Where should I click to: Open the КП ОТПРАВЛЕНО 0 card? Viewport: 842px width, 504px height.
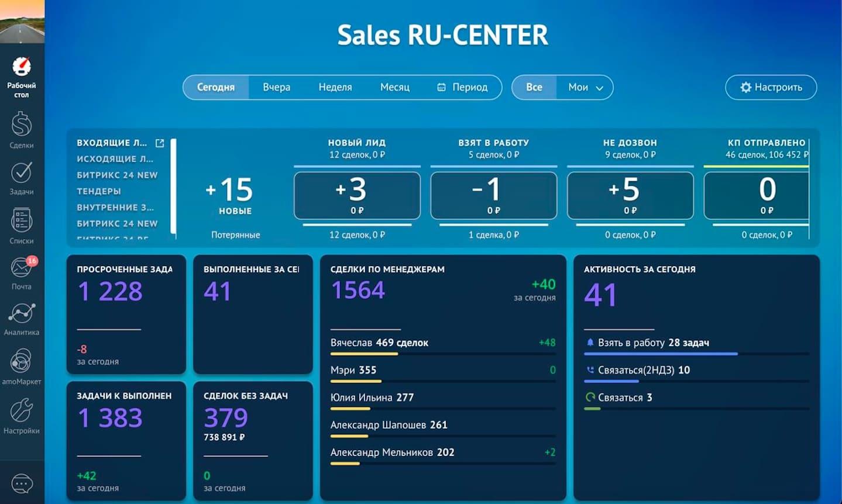tap(757, 195)
